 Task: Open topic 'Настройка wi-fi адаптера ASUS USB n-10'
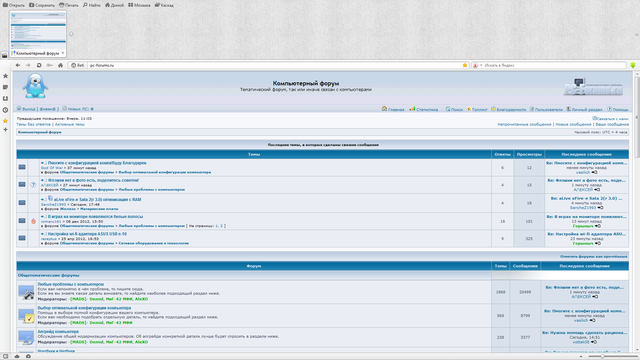click(87, 234)
